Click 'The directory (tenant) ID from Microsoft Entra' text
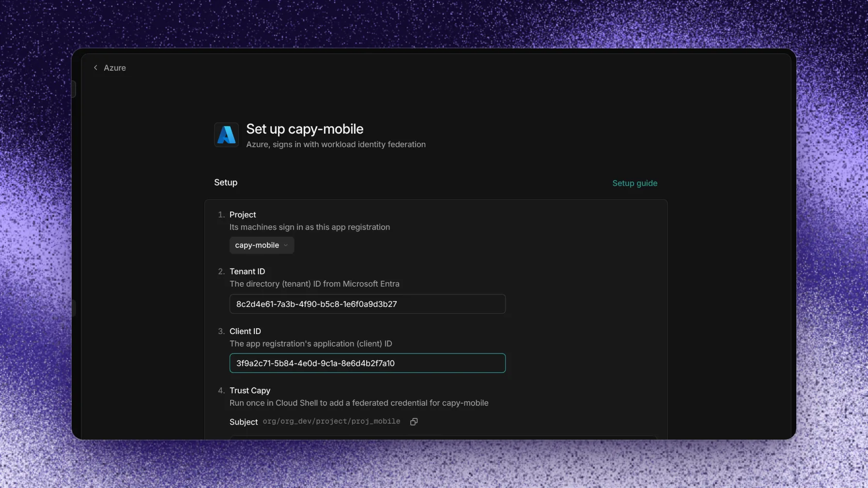This screenshot has width=868, height=488. 314,284
